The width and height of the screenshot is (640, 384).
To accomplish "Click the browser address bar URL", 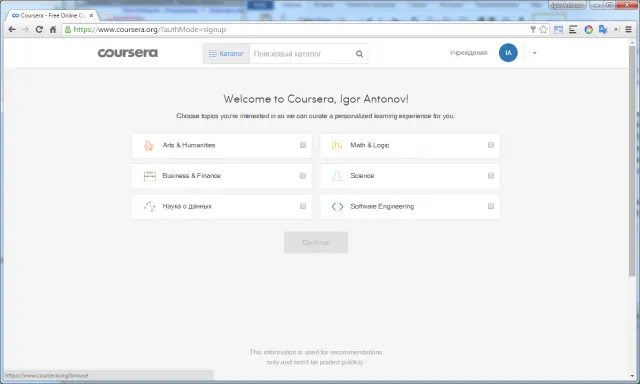I will pyautogui.click(x=150, y=29).
